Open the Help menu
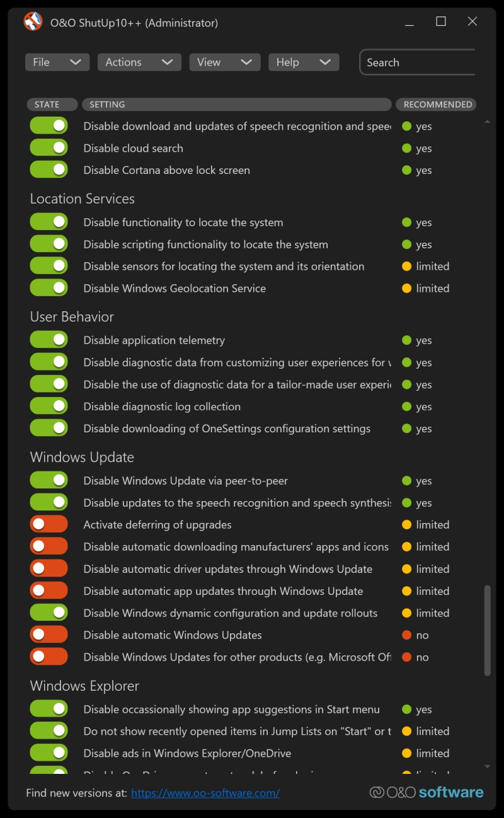This screenshot has width=504, height=818. point(303,62)
